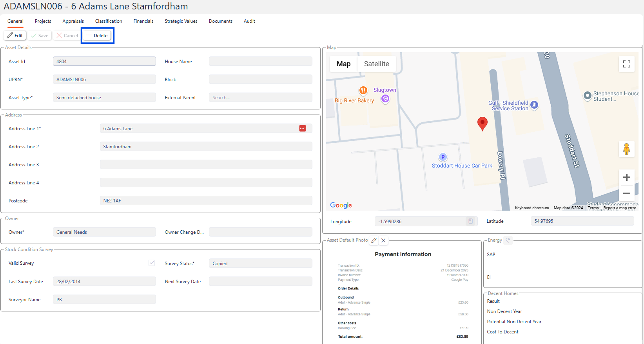
Task: Click the red map location pin
Action: [482, 123]
